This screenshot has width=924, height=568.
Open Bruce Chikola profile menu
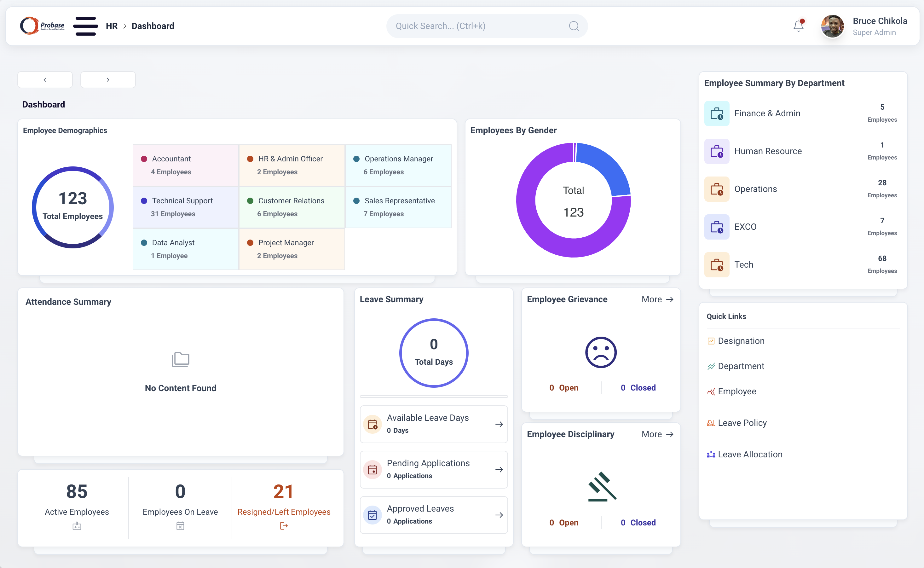pyautogui.click(x=864, y=26)
